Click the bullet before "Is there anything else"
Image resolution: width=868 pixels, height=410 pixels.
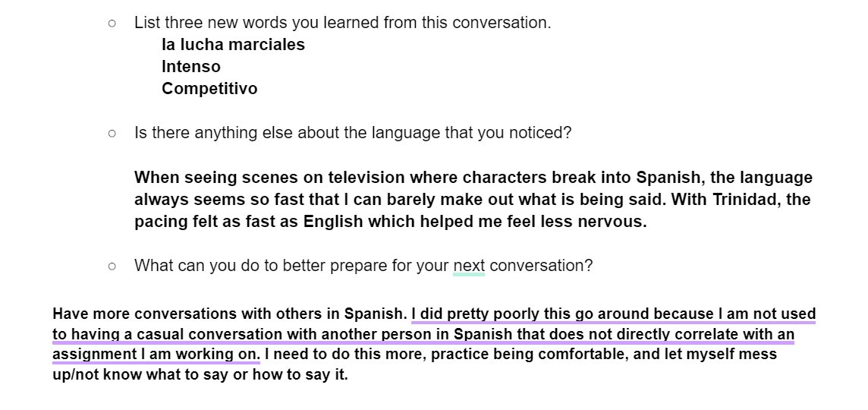pos(112,134)
